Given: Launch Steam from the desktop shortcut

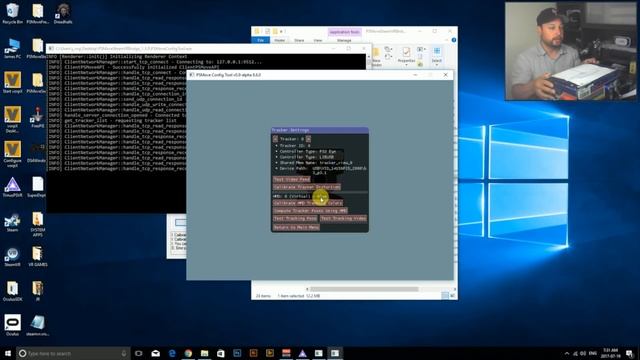Looking at the screenshot, I should pyautogui.click(x=12, y=222).
